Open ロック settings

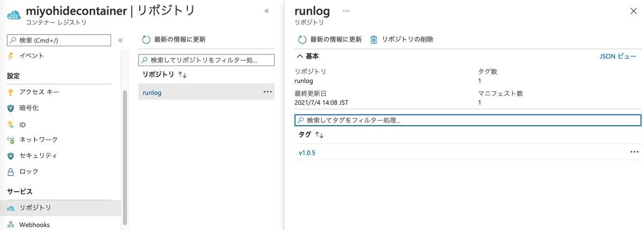(x=29, y=172)
